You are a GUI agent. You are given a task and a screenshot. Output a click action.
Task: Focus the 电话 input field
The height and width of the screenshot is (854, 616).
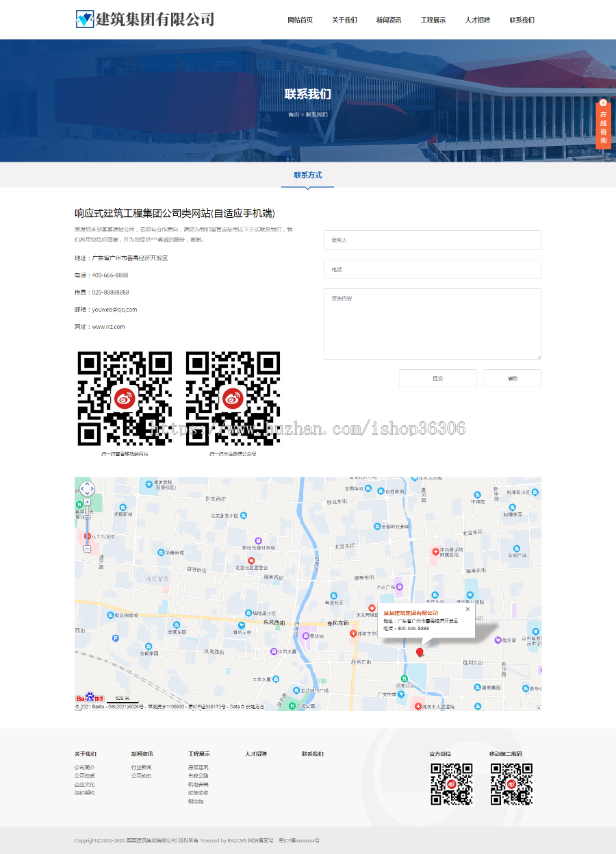click(433, 269)
